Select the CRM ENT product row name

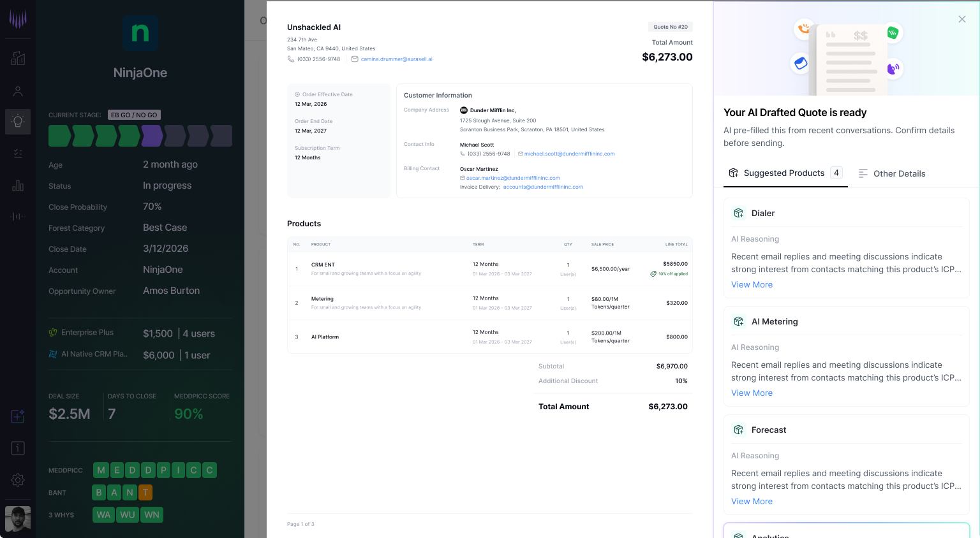(323, 265)
